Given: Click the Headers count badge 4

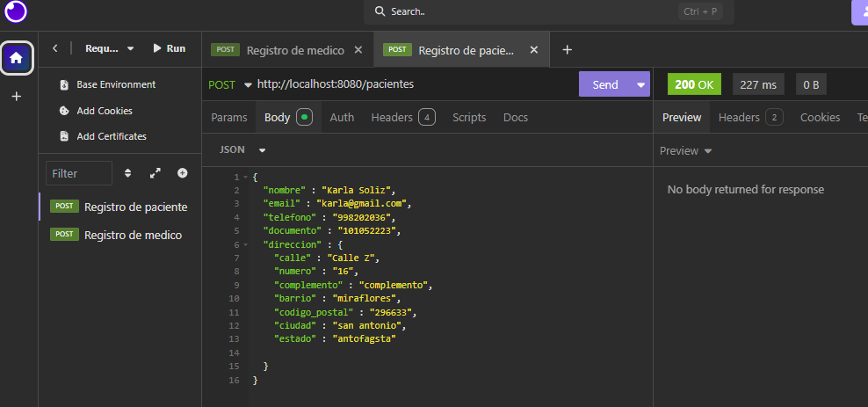Looking at the screenshot, I should point(427,118).
